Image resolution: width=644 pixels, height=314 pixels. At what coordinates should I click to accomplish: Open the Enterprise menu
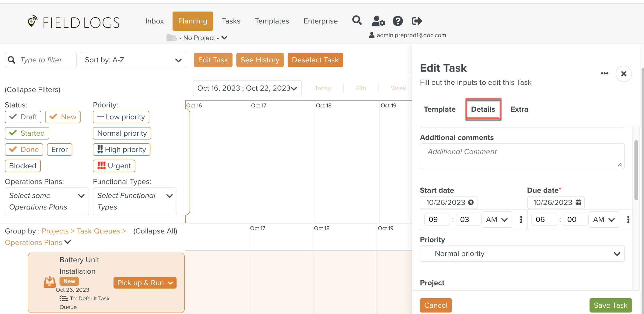(x=320, y=21)
